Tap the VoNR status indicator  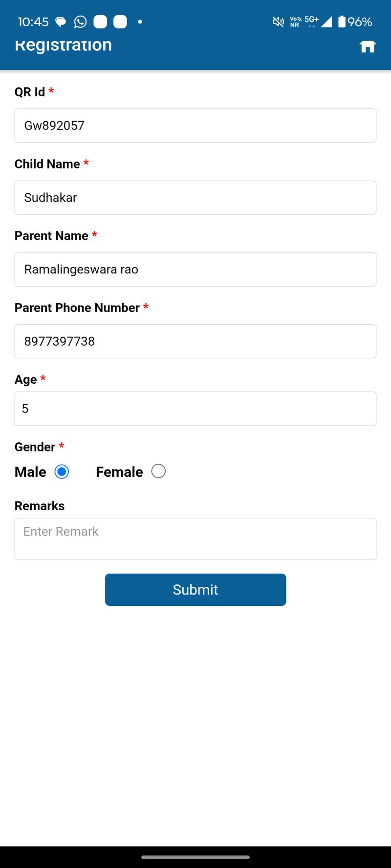pos(295,22)
